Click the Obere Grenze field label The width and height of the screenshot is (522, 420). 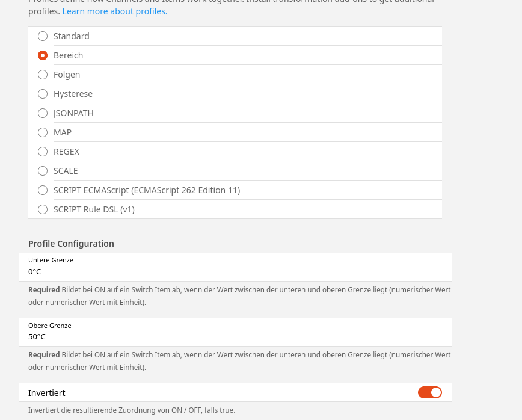(49, 326)
